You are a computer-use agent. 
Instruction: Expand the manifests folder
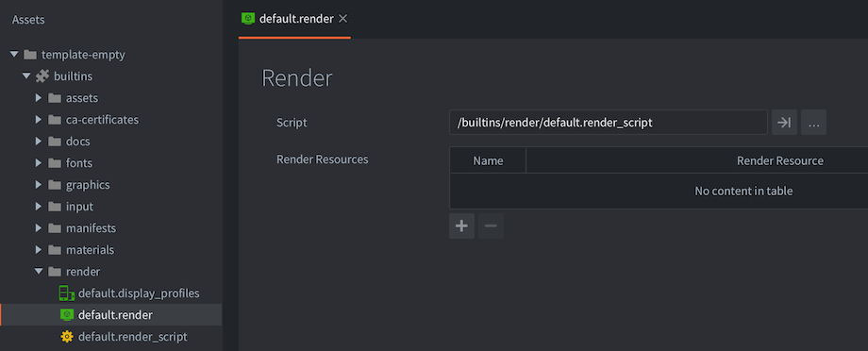click(x=38, y=228)
